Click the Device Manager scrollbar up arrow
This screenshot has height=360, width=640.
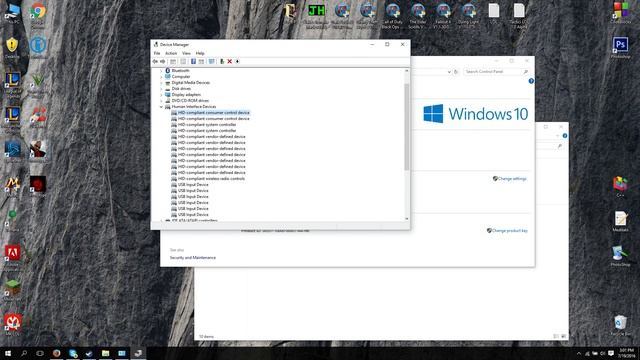(407, 71)
